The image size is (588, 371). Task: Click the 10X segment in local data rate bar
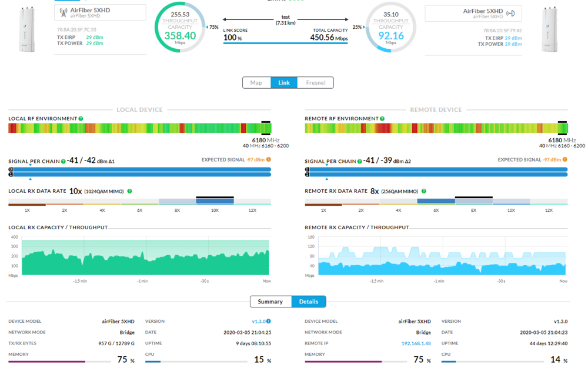[x=215, y=202]
